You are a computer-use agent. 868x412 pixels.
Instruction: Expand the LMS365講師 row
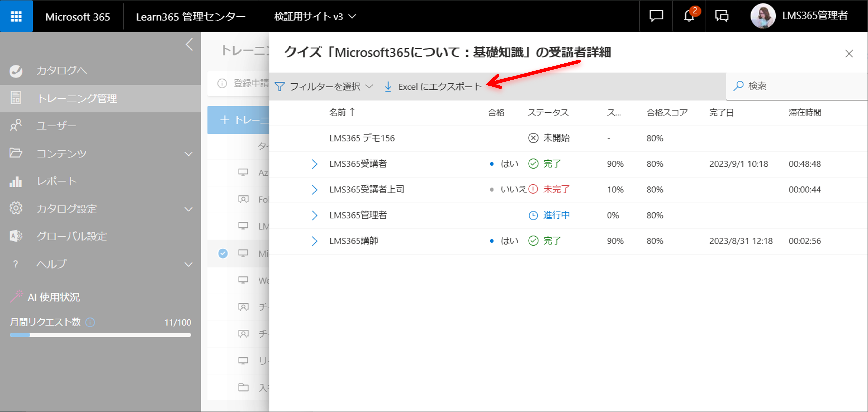point(314,241)
